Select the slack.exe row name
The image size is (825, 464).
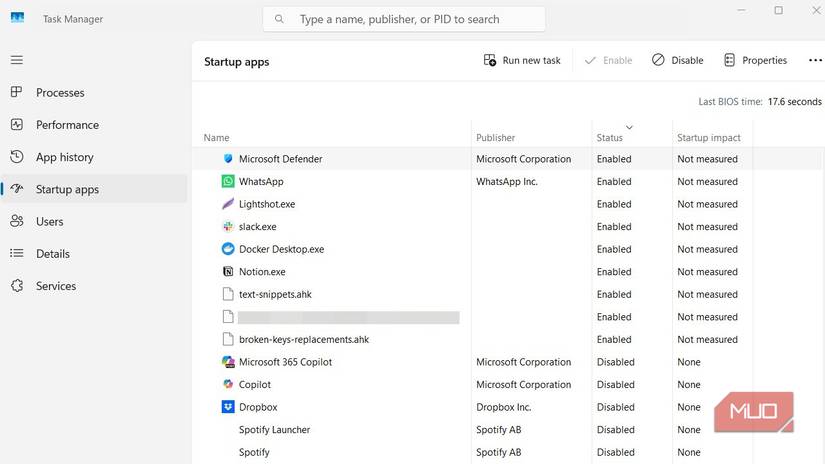pos(257,227)
